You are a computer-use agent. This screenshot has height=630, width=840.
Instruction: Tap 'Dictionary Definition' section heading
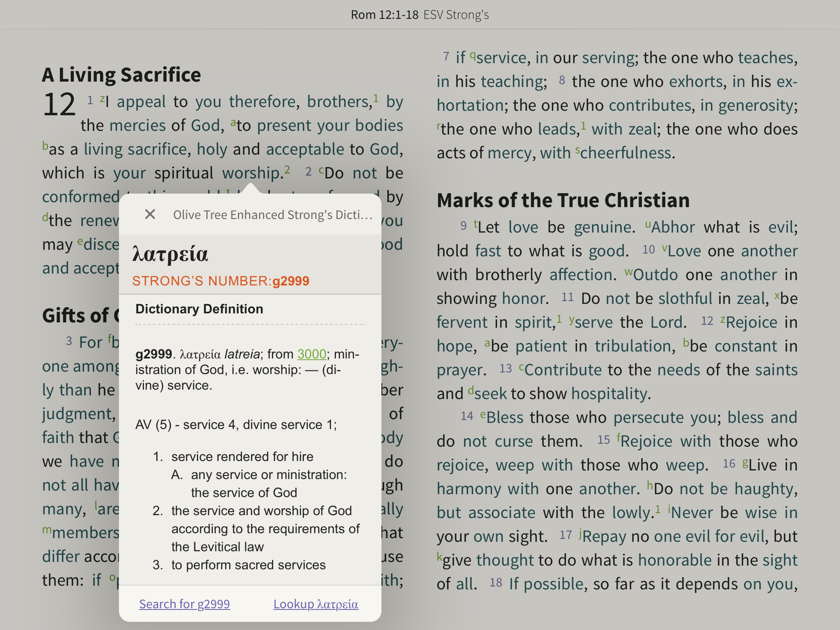click(x=199, y=309)
